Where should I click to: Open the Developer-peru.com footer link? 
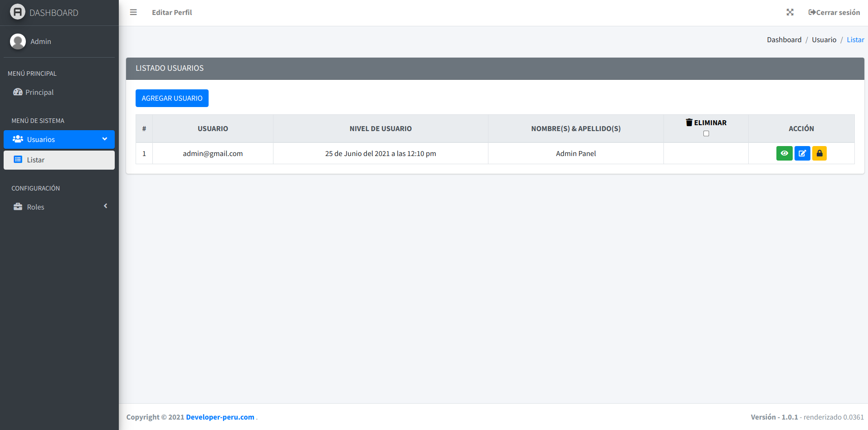220,417
